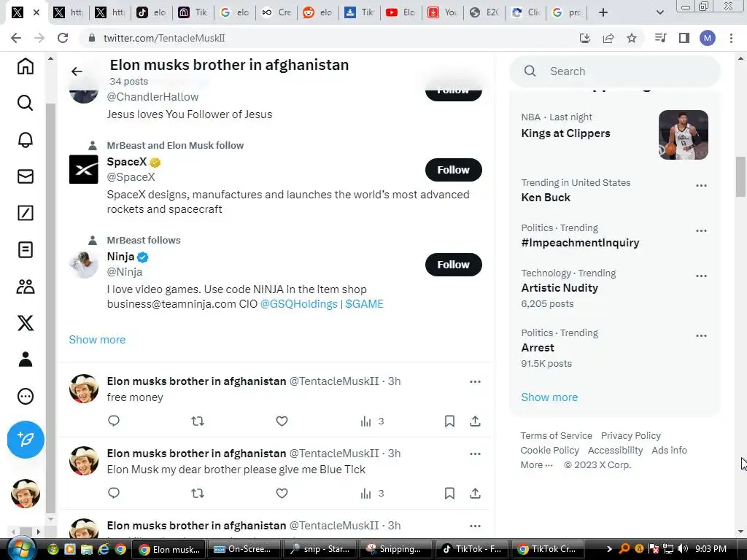Screen dimensions: 747x560
Task: Bookmark this page with star icon
Action: tap(632, 38)
